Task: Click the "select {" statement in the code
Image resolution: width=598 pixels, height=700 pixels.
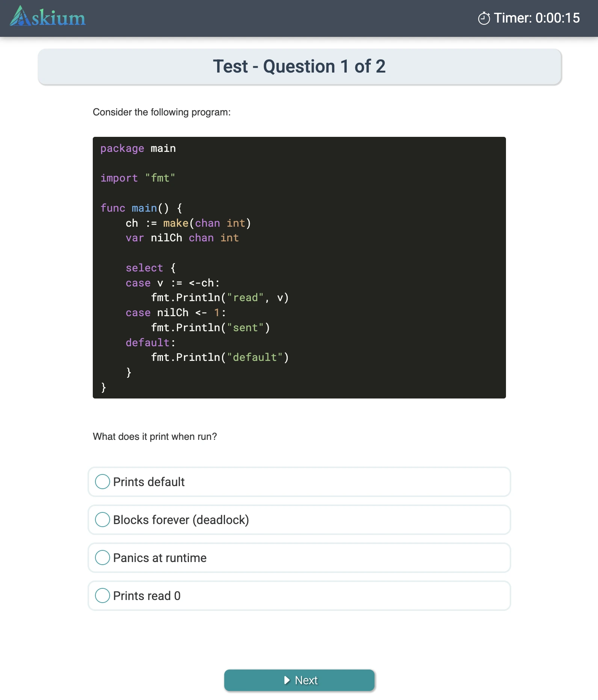Action: coord(150,268)
